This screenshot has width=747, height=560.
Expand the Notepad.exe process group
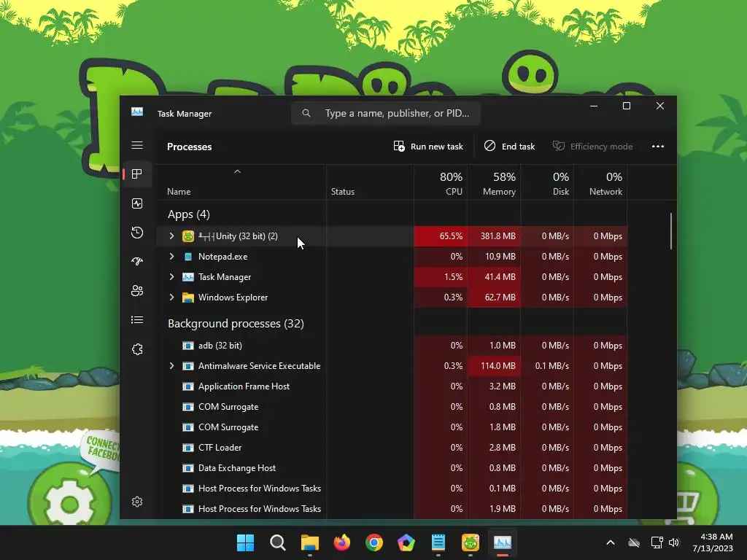[172, 257]
